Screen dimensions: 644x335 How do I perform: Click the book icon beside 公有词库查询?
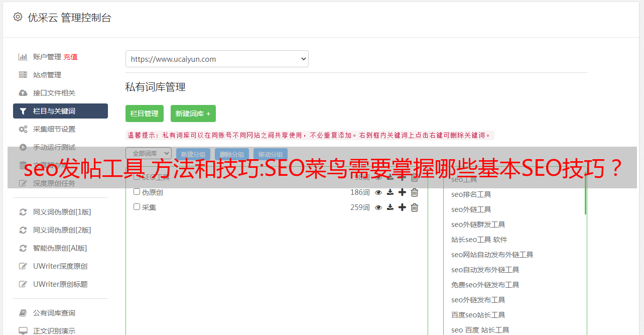click(23, 313)
